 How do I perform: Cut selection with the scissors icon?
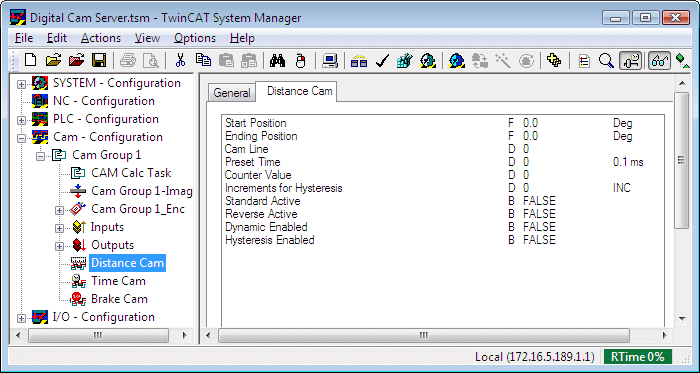(x=180, y=60)
